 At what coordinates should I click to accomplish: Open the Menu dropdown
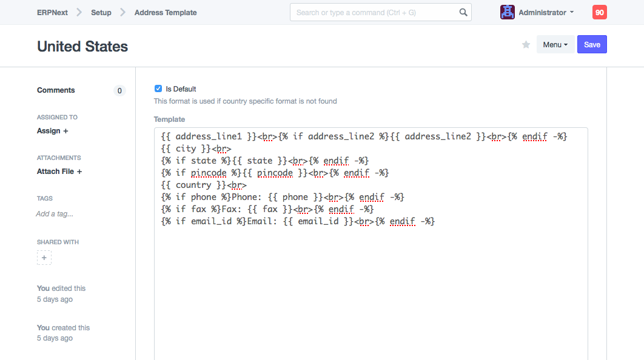point(555,45)
